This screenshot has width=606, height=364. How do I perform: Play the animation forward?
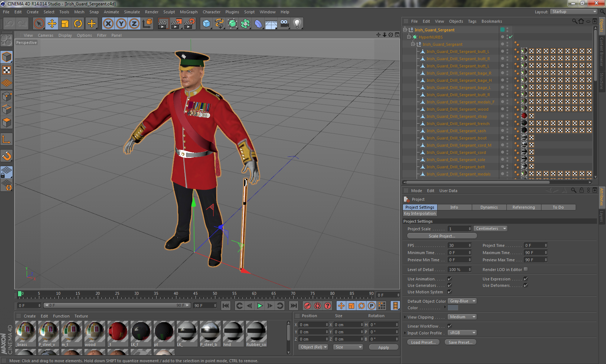tap(260, 306)
